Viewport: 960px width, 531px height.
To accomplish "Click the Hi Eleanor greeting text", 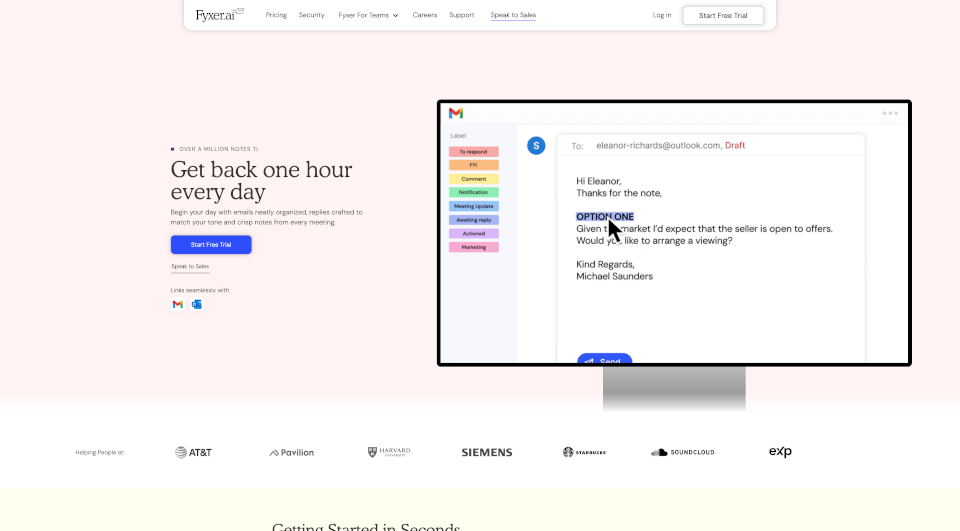I will [599, 181].
